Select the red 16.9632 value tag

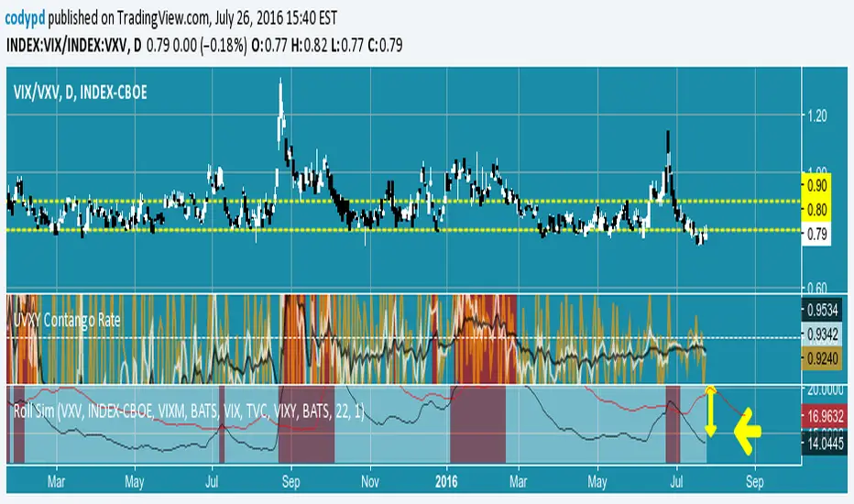click(825, 417)
